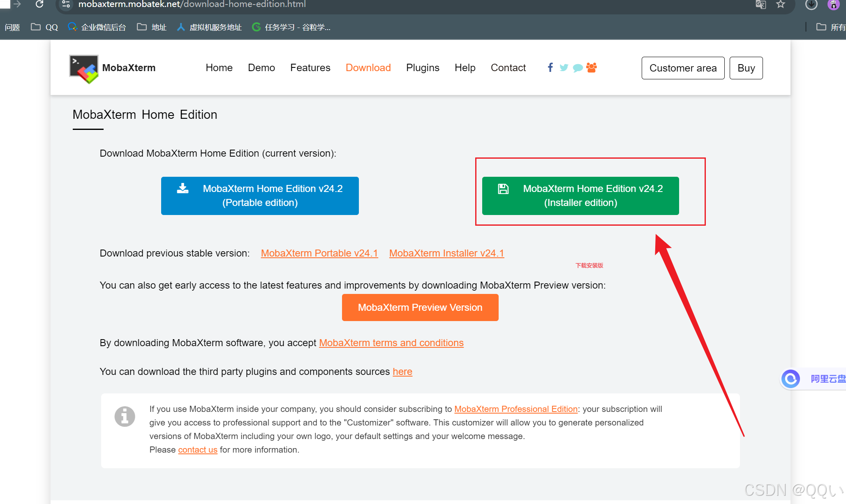Go to the Plugins page

click(423, 68)
